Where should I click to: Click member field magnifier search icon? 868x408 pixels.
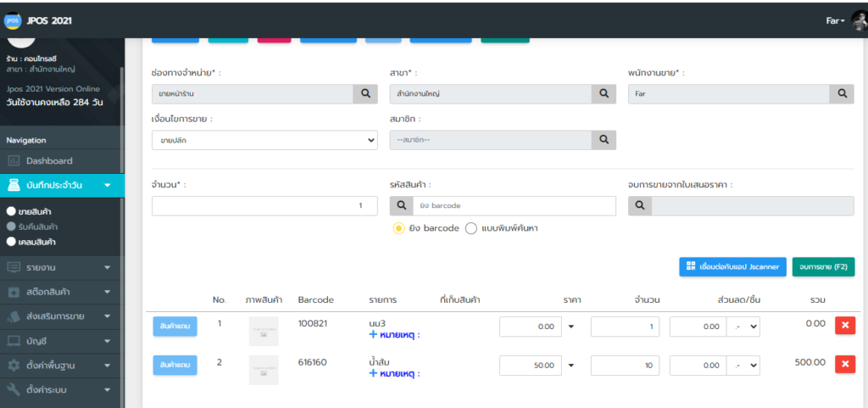tap(604, 140)
